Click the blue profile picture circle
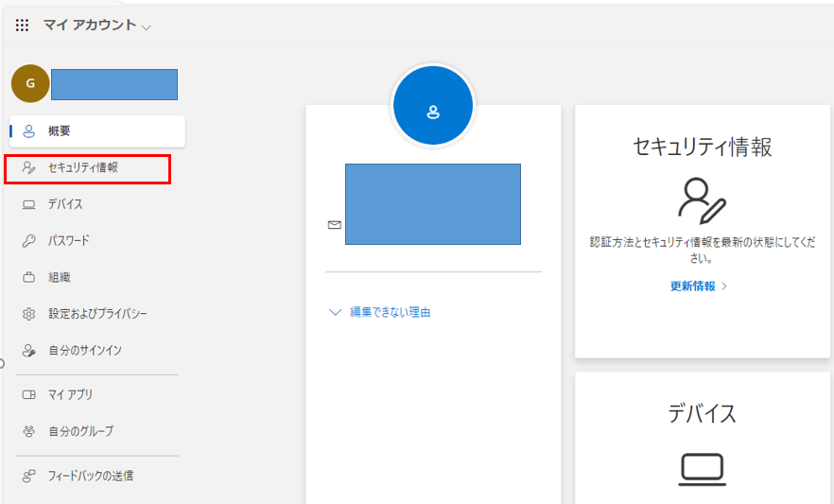834x504 pixels. click(x=433, y=105)
